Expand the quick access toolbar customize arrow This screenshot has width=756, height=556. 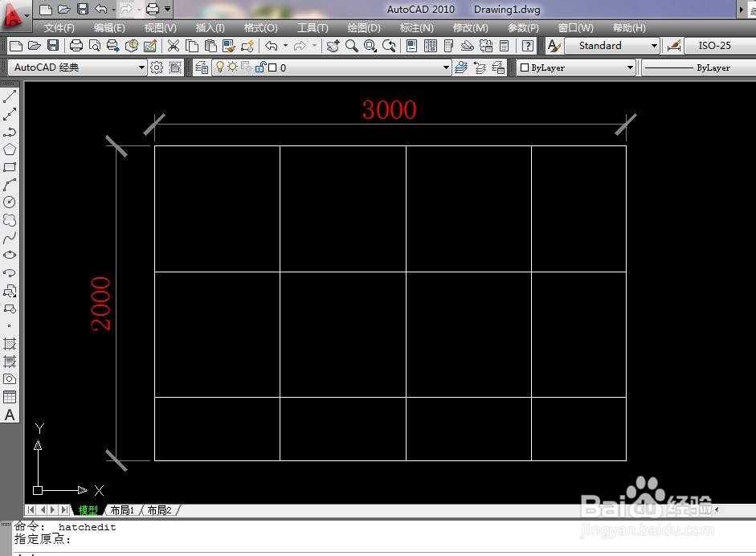coord(167,8)
